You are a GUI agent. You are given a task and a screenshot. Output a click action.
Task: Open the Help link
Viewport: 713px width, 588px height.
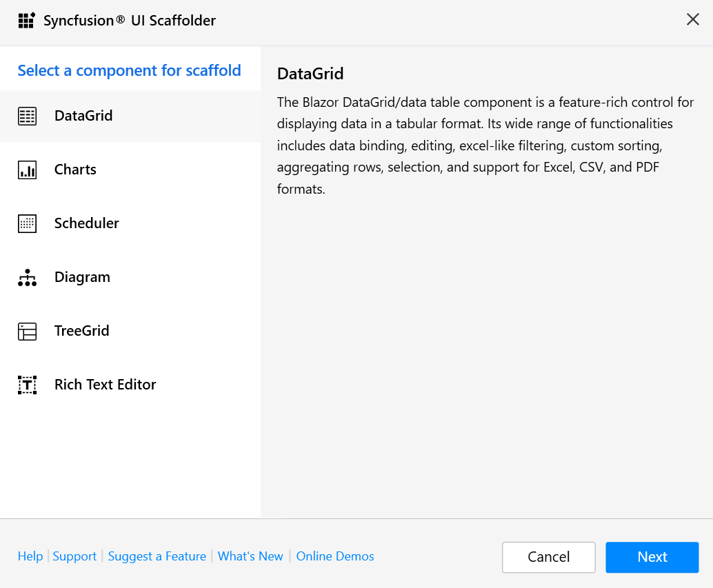point(30,556)
